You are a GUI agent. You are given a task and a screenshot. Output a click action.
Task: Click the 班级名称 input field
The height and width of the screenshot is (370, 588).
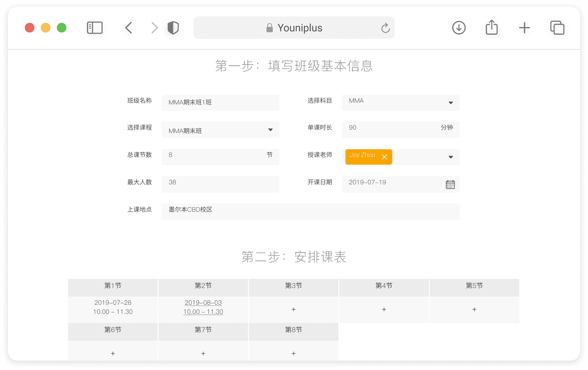(220, 103)
